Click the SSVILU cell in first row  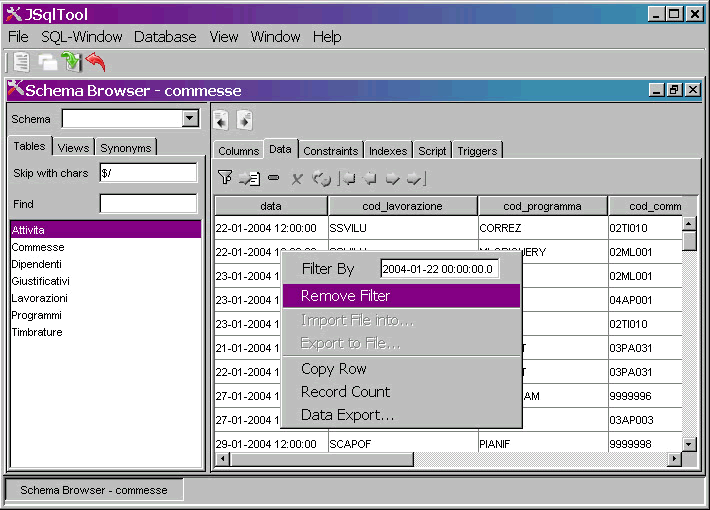pos(403,228)
